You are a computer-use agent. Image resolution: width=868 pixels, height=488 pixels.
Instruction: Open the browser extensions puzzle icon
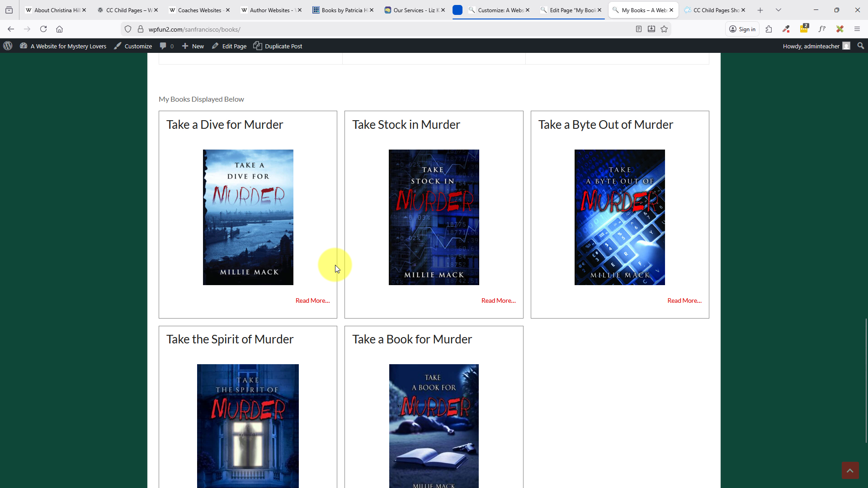coord(769,29)
